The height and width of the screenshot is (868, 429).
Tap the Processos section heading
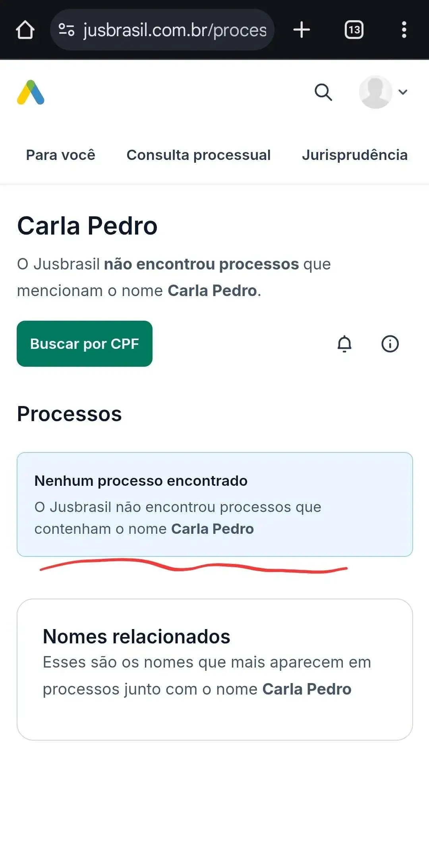click(70, 414)
